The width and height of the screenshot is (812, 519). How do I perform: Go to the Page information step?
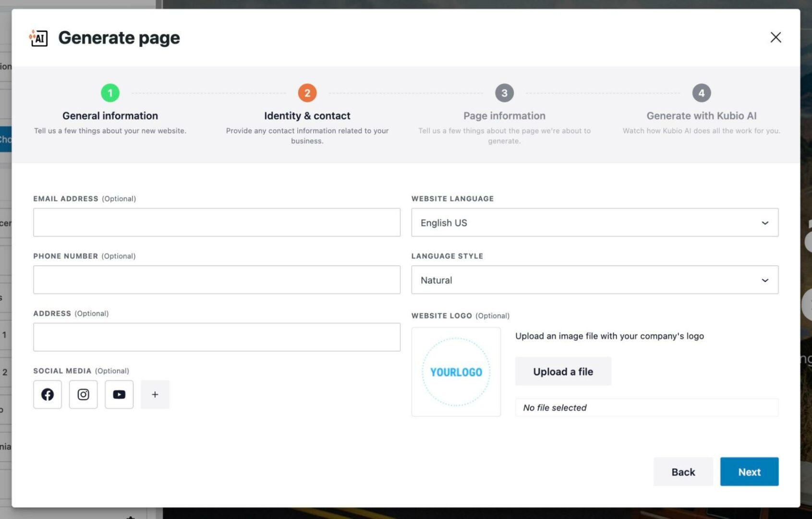[x=504, y=115]
